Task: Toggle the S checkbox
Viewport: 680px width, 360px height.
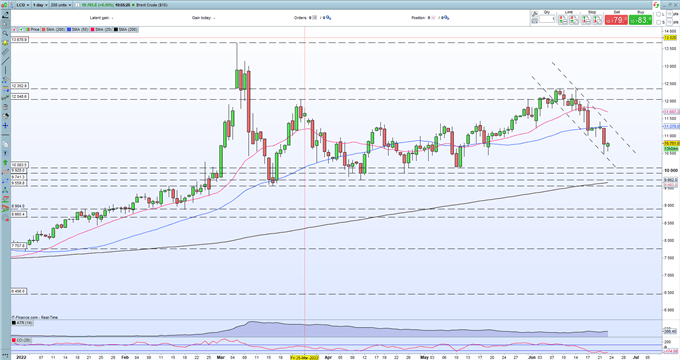Action: tap(658, 22)
